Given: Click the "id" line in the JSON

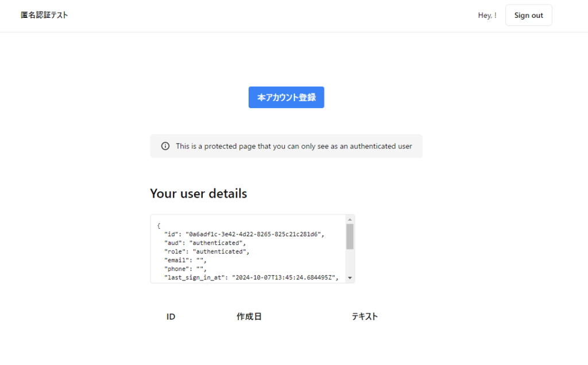Looking at the screenshot, I should pyautogui.click(x=245, y=235).
